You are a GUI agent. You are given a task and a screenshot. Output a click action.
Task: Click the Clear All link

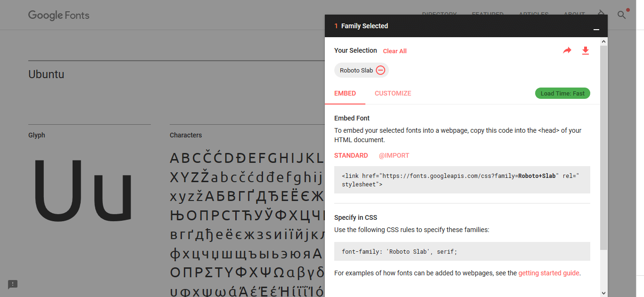(395, 51)
